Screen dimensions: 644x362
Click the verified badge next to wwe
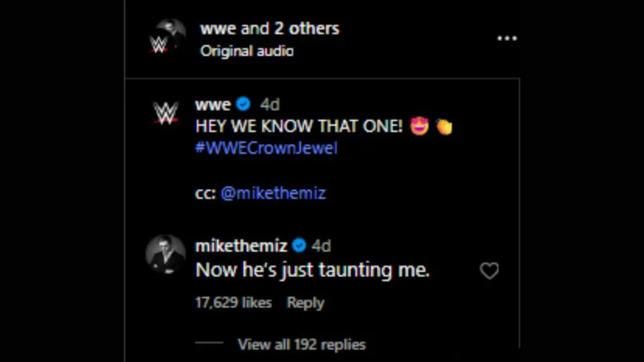[x=244, y=105]
